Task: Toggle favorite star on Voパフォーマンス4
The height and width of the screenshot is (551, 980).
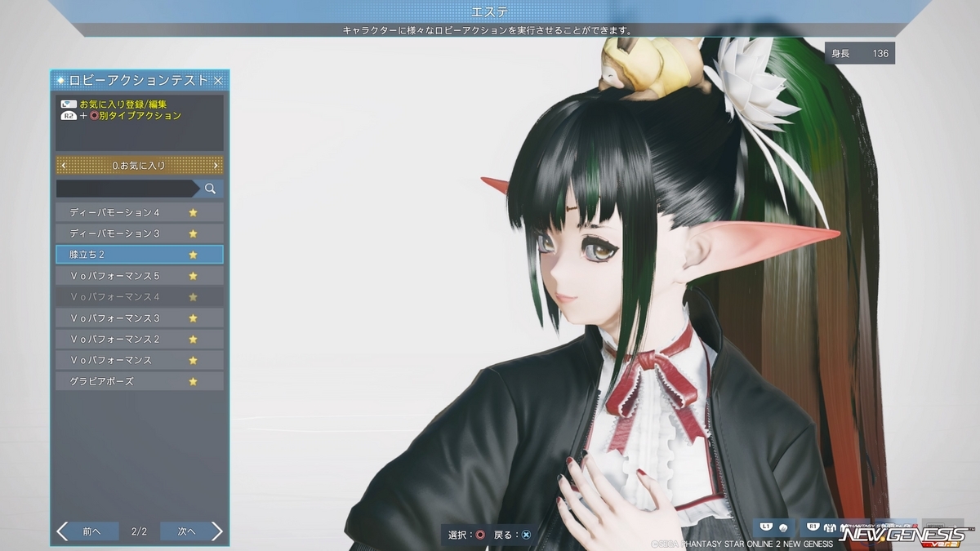Action: tap(194, 297)
